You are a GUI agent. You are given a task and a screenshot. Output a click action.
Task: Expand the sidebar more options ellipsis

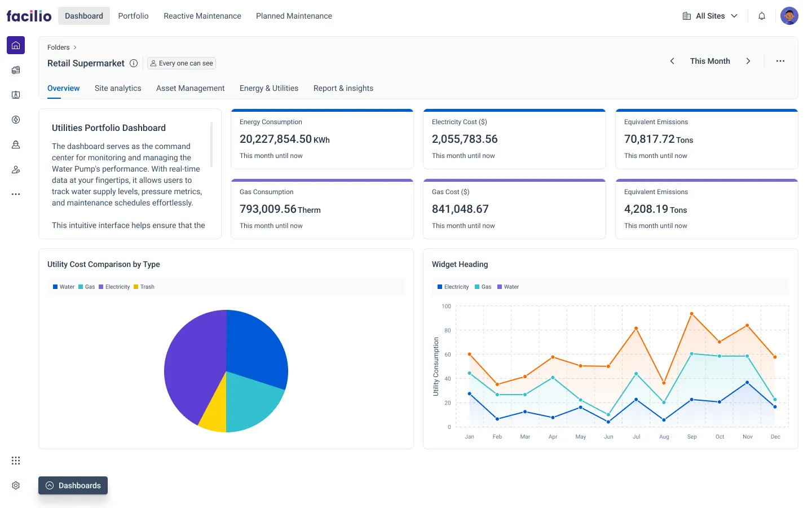click(x=15, y=194)
